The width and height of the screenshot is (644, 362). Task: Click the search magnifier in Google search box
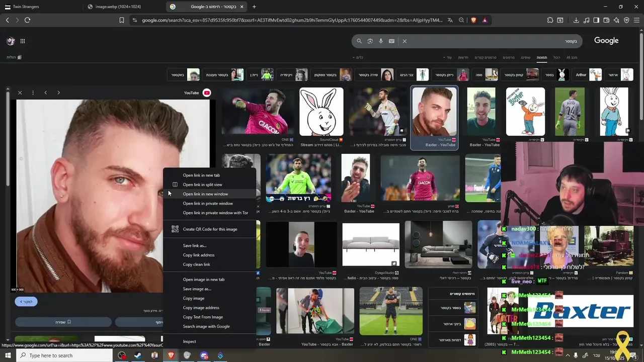click(359, 41)
